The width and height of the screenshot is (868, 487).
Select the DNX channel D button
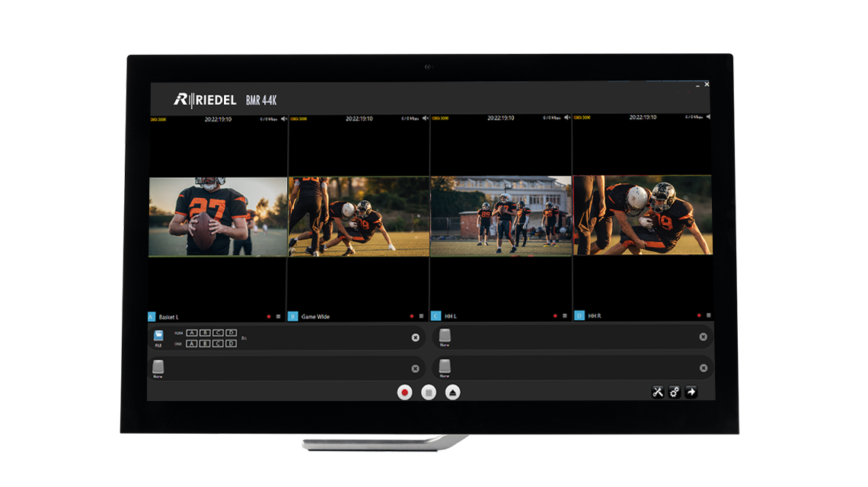pyautogui.click(x=231, y=343)
